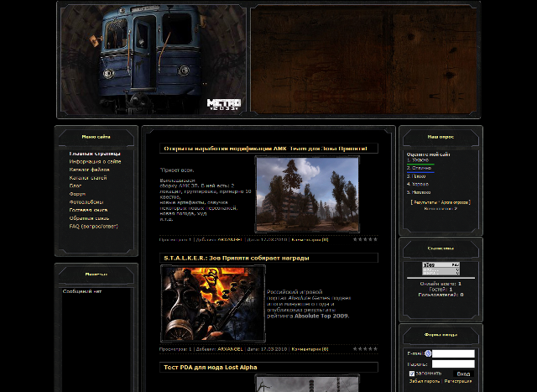Screen dimensions: 537x392
Task: Open S.T.A.L.K.E.R. Зов Припяти собирает награды headline
Action: click(237, 258)
